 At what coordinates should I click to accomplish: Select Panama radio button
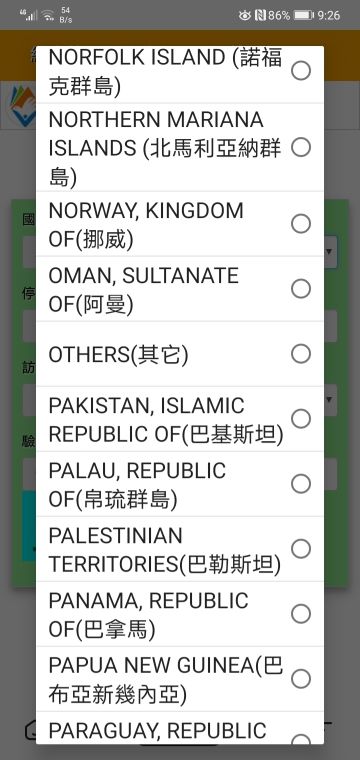(301, 614)
